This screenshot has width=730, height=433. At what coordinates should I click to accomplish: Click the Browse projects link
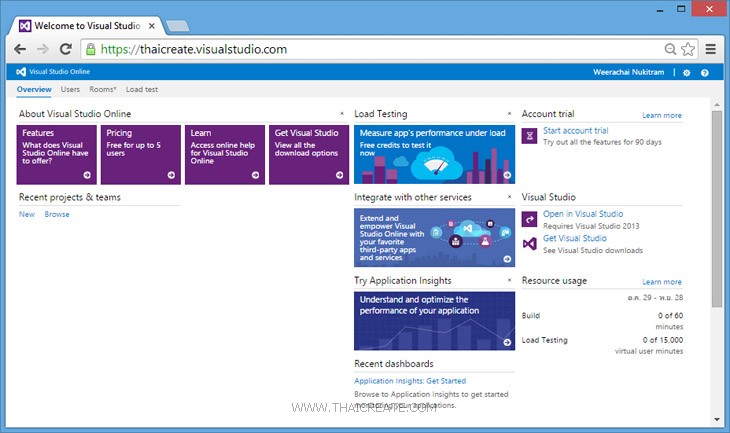pyautogui.click(x=57, y=214)
